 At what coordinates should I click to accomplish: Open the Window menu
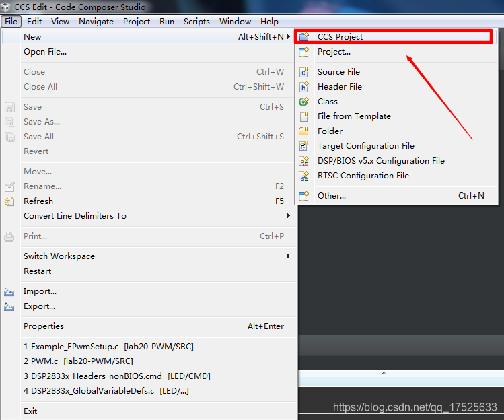[235, 22]
